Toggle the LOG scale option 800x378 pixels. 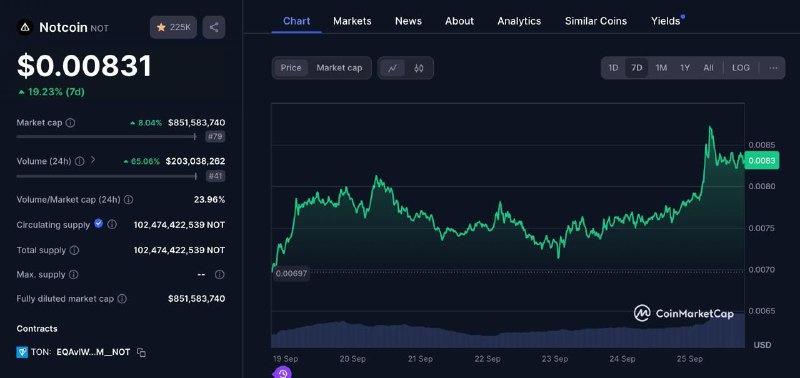pyautogui.click(x=741, y=68)
